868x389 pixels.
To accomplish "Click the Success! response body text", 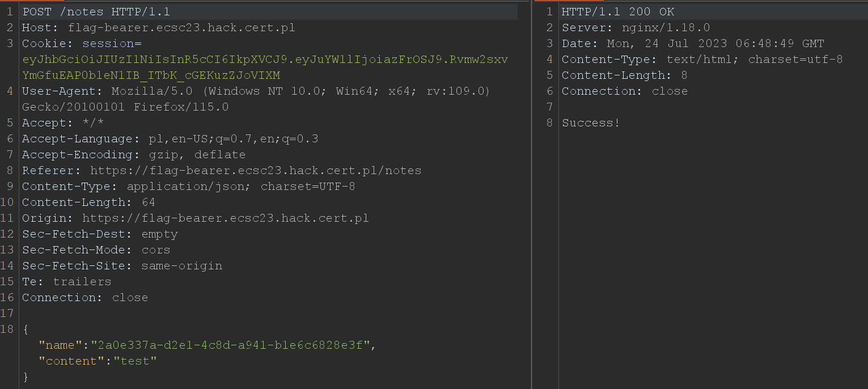I will (591, 123).
